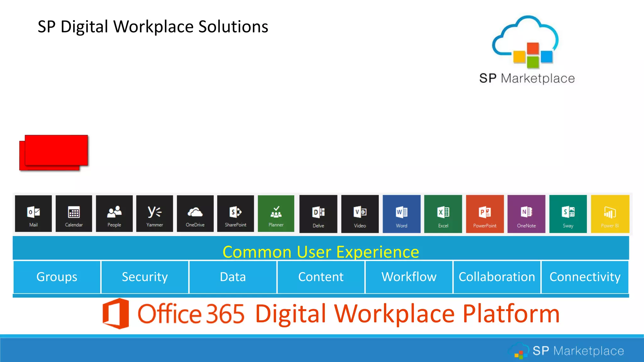Click the footer SP Marketplace logo
Screen dimensions: 644x362
point(566,351)
